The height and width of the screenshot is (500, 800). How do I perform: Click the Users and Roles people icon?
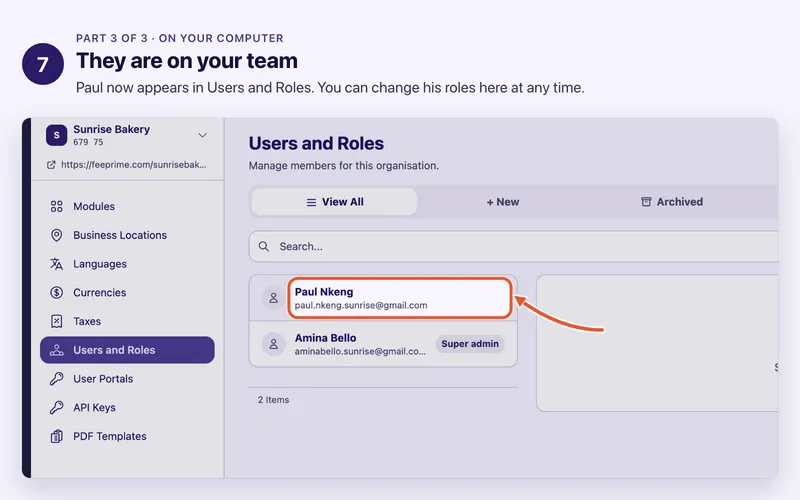[57, 350]
